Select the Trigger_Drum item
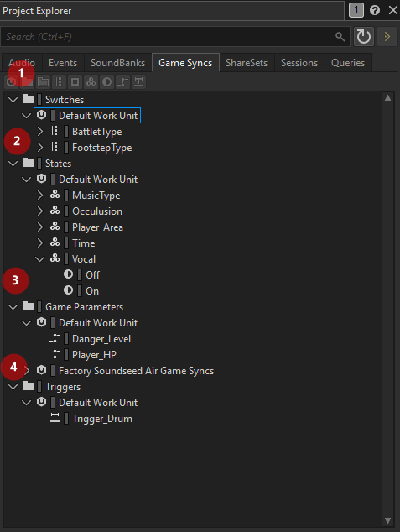Viewport: 400px width, 532px height. pyautogui.click(x=102, y=419)
